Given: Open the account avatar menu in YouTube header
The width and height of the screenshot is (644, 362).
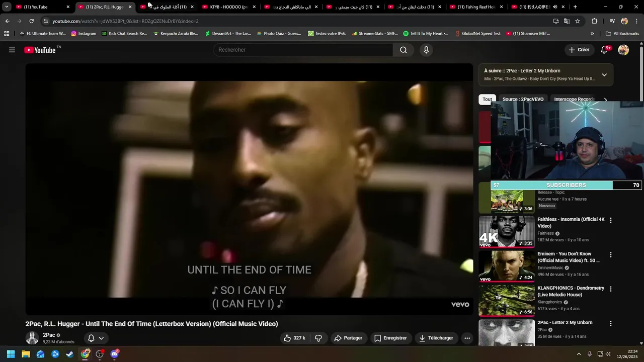Looking at the screenshot, I should coord(623,50).
